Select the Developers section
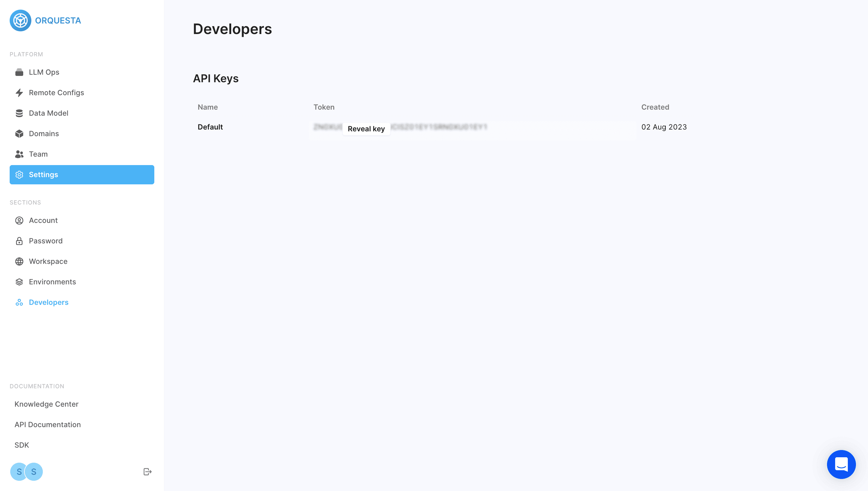The height and width of the screenshot is (491, 868). point(49,302)
